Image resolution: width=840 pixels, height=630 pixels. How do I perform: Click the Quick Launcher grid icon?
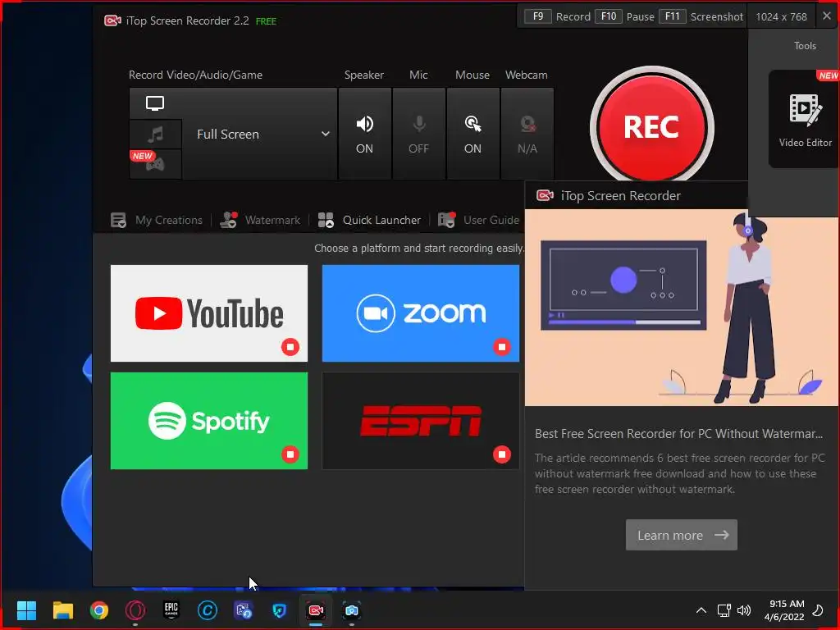[326, 220]
